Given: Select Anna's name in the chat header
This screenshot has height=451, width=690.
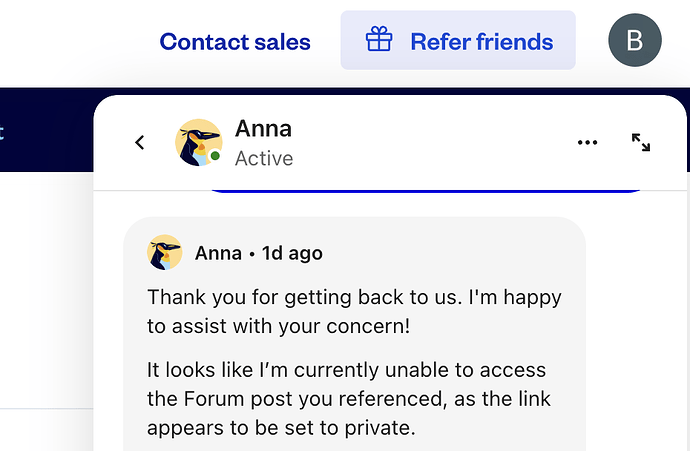Looking at the screenshot, I should click(x=263, y=128).
